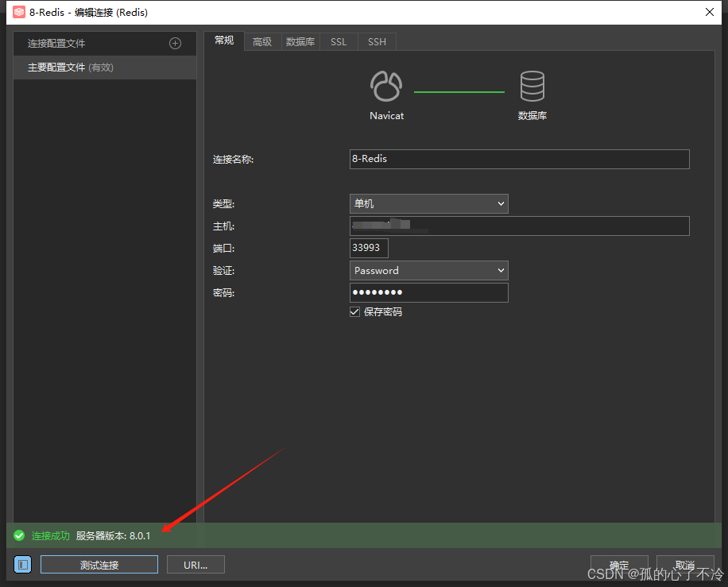Add a new connection profile with plus icon
Viewport: 728px width, 587px height.
175,44
